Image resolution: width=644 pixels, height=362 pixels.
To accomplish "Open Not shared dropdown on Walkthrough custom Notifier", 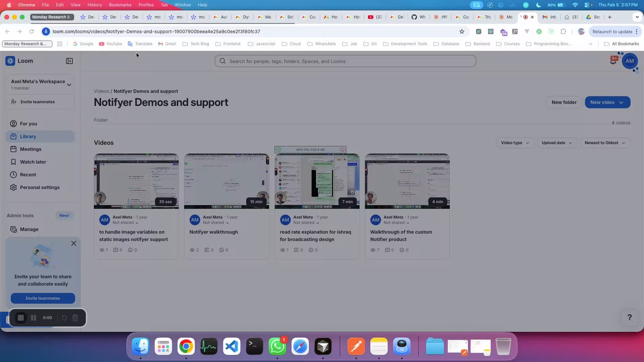I will [396, 223].
